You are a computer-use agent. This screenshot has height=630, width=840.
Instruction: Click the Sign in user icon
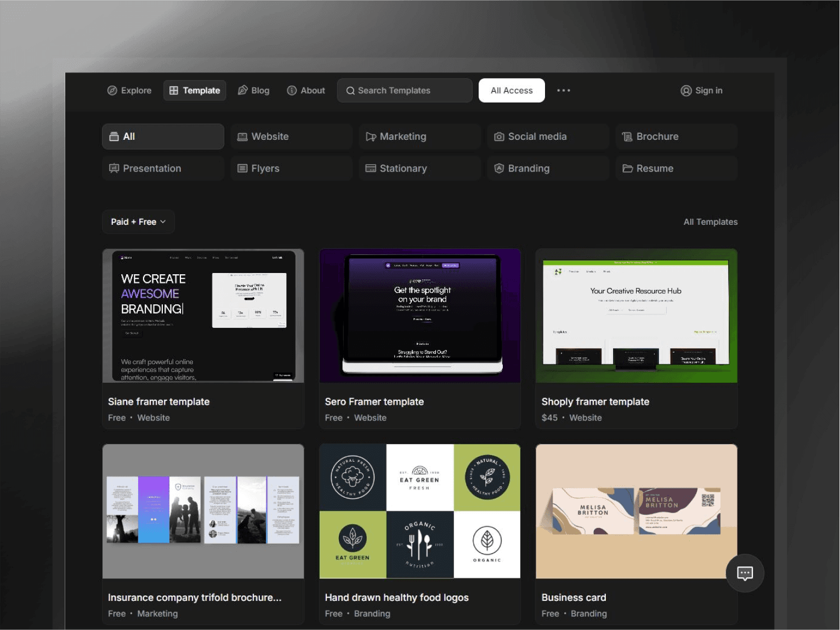coord(686,90)
